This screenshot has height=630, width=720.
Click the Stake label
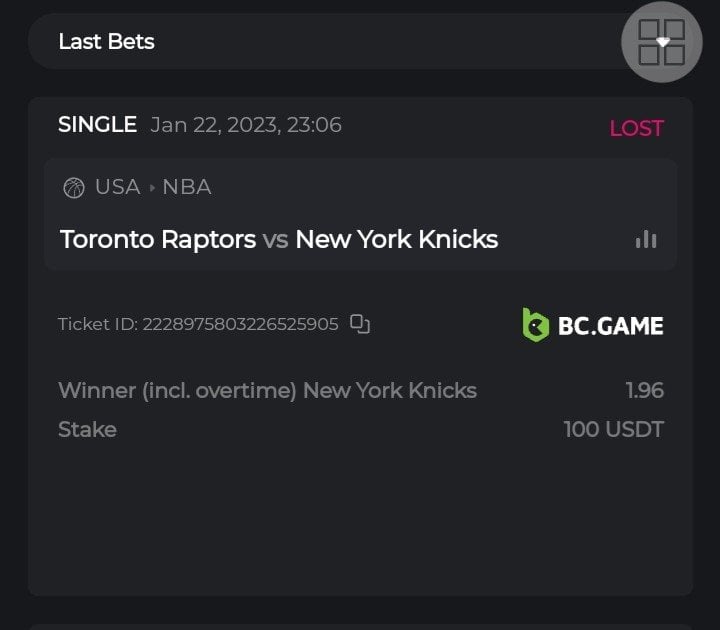pyautogui.click(x=87, y=430)
